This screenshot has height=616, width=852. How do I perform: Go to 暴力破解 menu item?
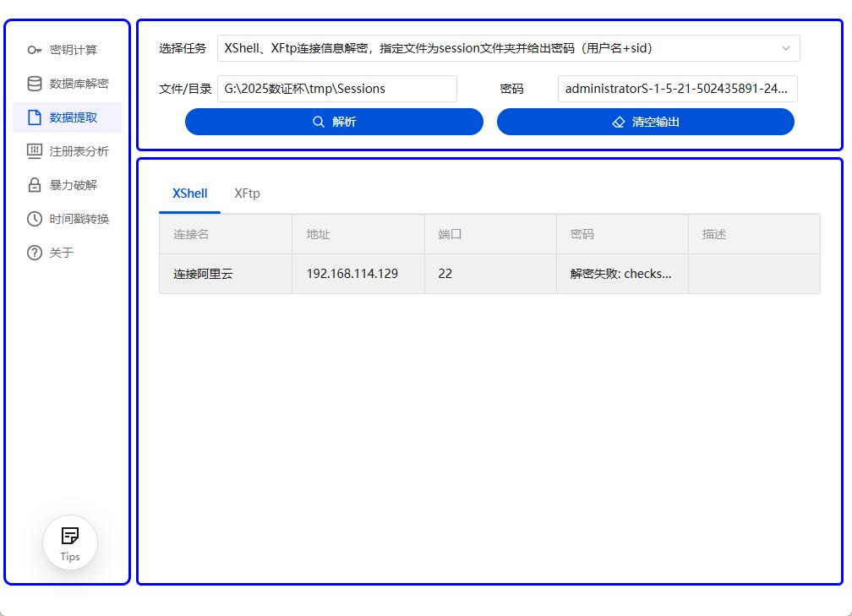tap(68, 185)
